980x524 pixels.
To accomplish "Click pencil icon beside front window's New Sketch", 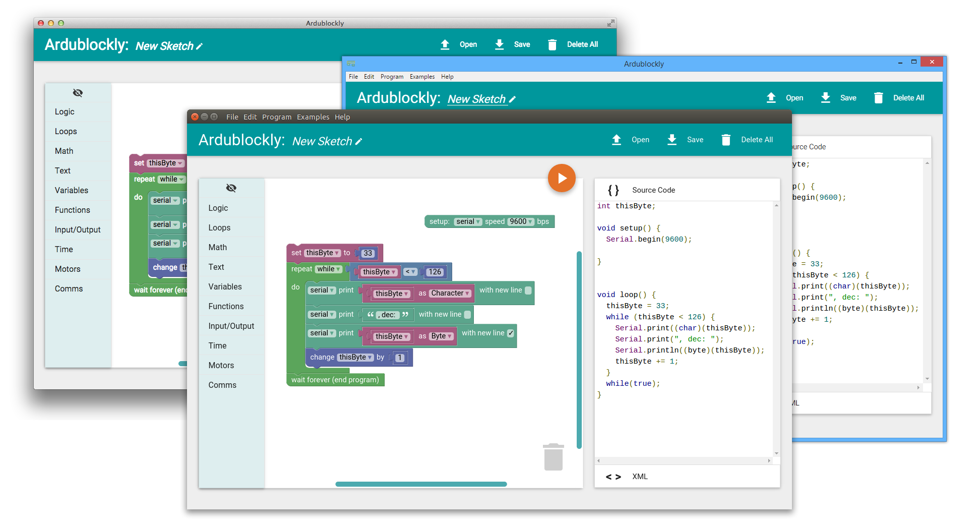I will (x=359, y=142).
